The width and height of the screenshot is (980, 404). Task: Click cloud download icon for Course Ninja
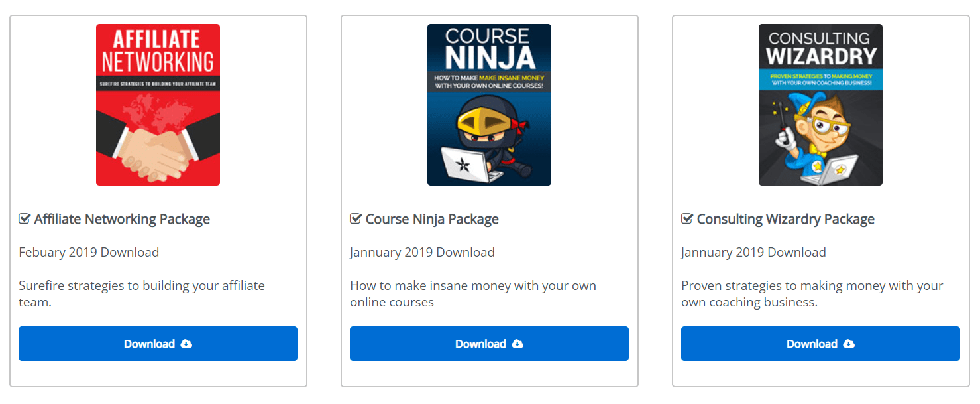click(518, 344)
